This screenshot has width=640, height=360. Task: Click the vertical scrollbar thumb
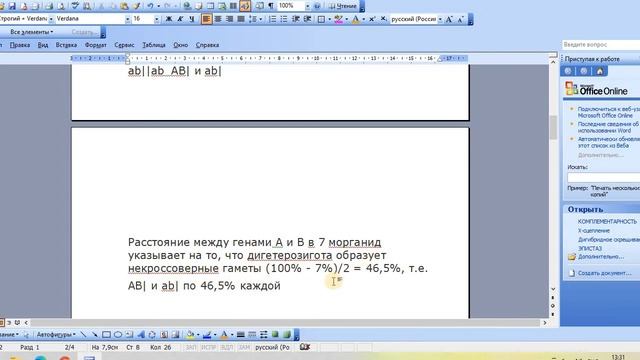click(553, 128)
